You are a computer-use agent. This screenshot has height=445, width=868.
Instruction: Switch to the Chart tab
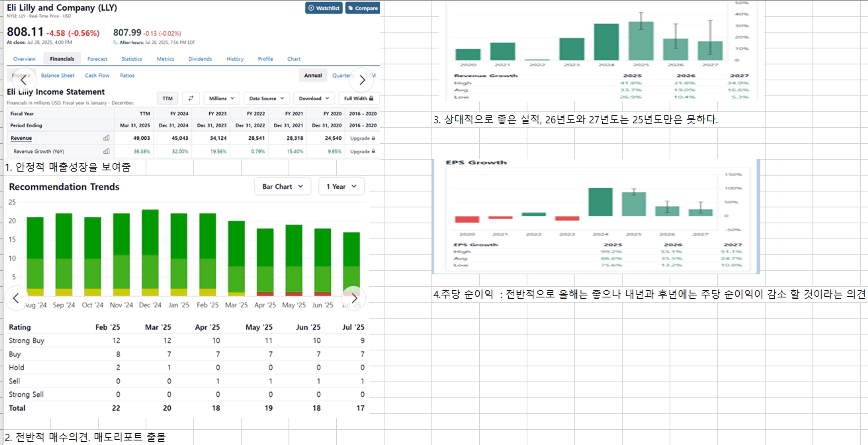tap(294, 59)
